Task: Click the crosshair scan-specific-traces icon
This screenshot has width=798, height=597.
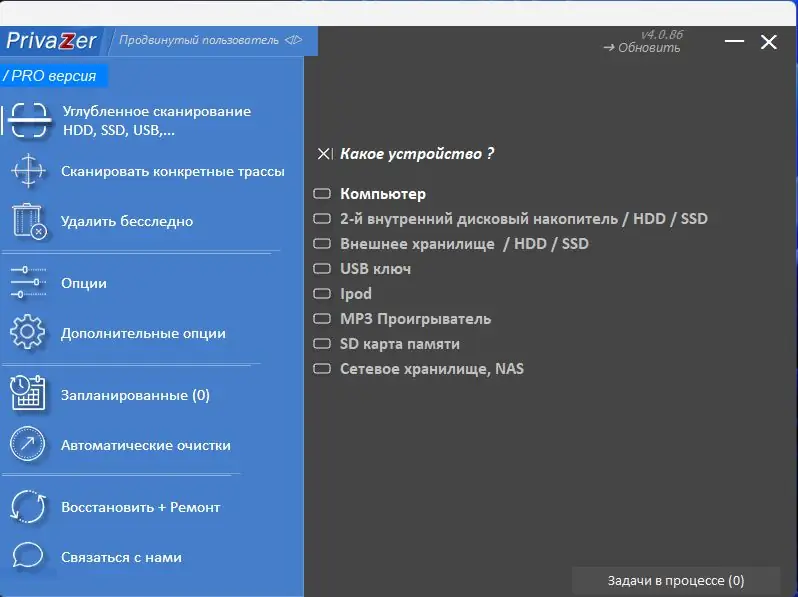Action: tap(29, 171)
